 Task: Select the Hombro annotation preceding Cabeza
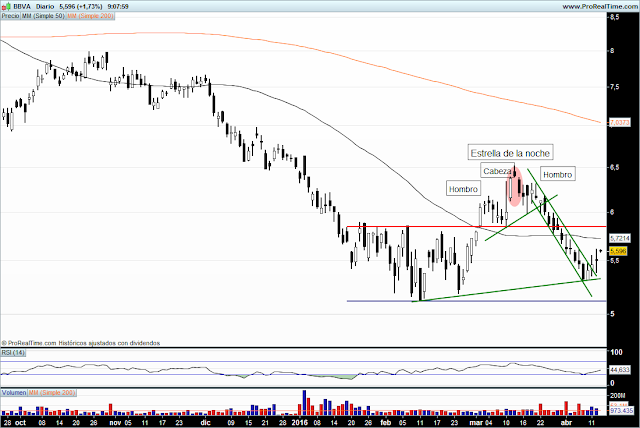click(463, 189)
